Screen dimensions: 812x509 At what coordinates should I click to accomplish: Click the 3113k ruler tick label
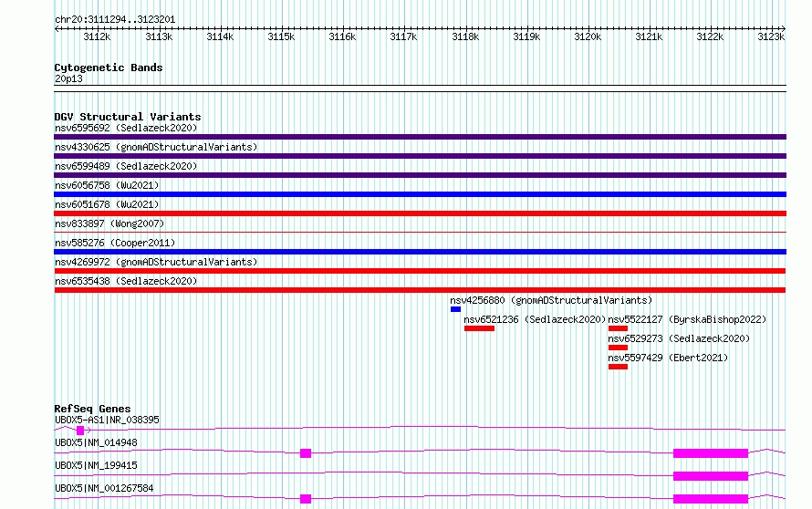(159, 36)
